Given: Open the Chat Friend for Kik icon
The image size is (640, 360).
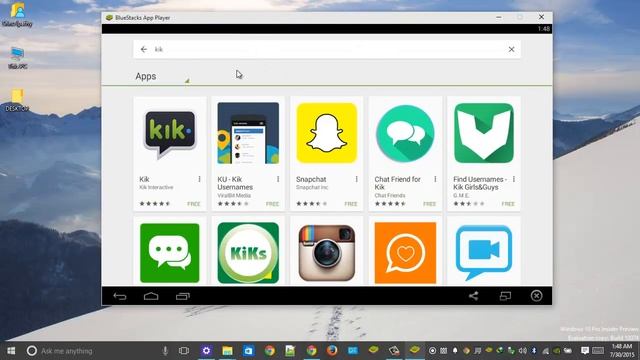Looking at the screenshot, I should point(405,133).
